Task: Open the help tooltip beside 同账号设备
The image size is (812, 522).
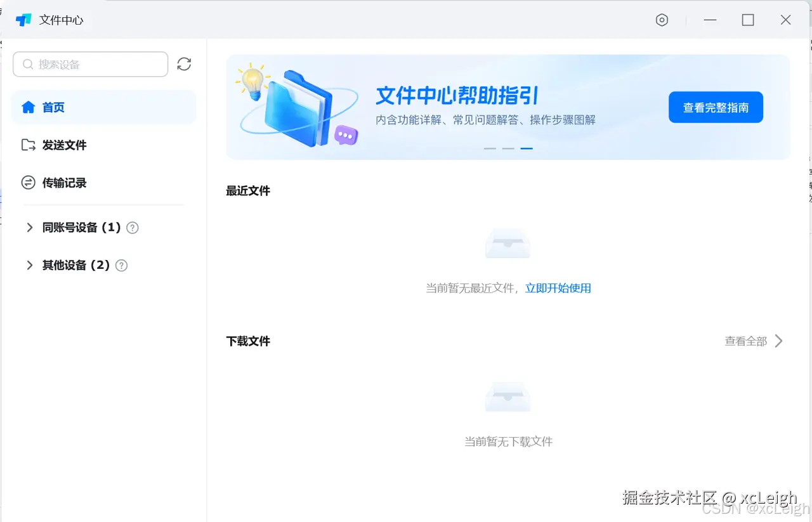Action: pos(132,228)
